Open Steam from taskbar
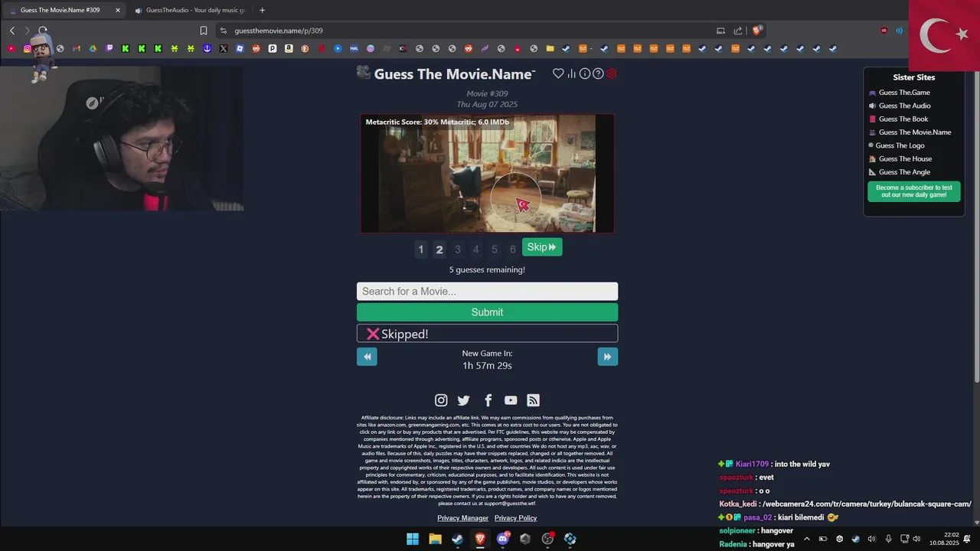This screenshot has width=980, height=551. point(457,539)
